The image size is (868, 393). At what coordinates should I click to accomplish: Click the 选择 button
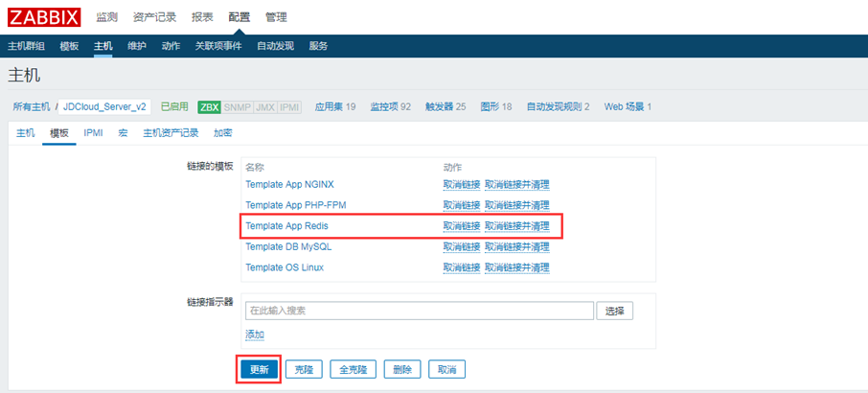click(x=614, y=312)
